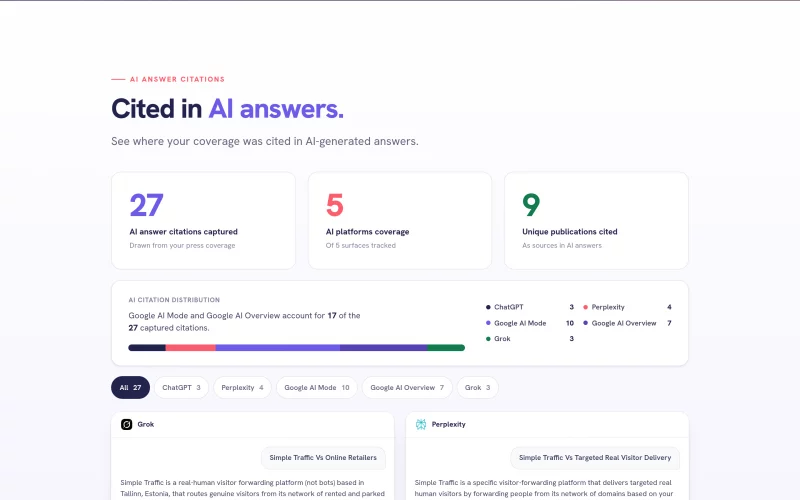800x500 pixels.
Task: Select the All 27 filter tab
Action: pos(131,388)
